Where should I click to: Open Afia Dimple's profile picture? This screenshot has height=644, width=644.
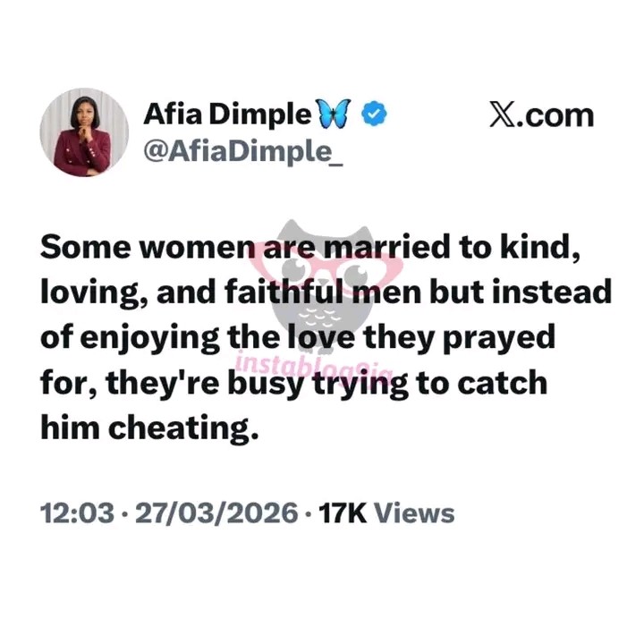(84, 132)
